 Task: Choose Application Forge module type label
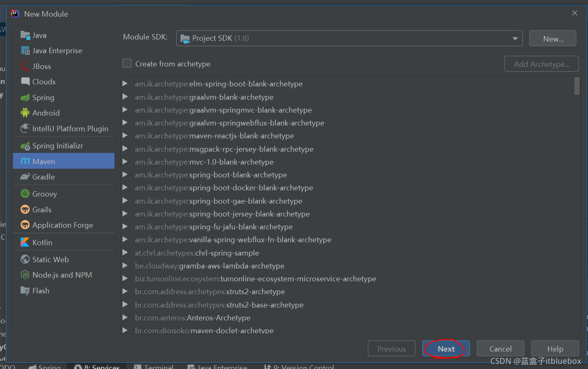coord(63,225)
